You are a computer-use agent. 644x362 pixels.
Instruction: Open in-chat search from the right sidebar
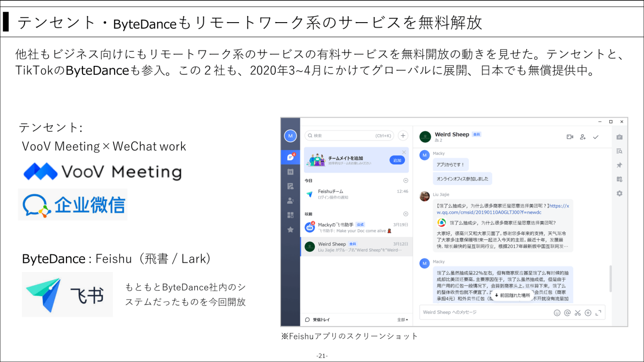[620, 151]
